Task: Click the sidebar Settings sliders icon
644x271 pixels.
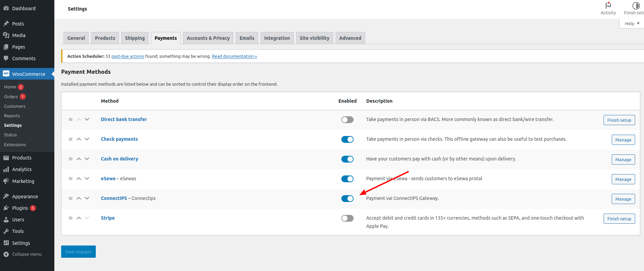Action: click(x=6, y=243)
